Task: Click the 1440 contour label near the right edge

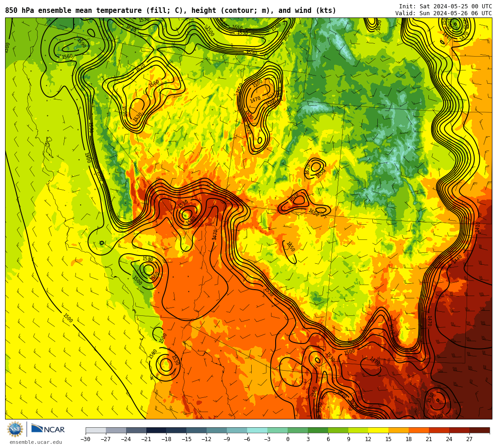Action: click(457, 259)
